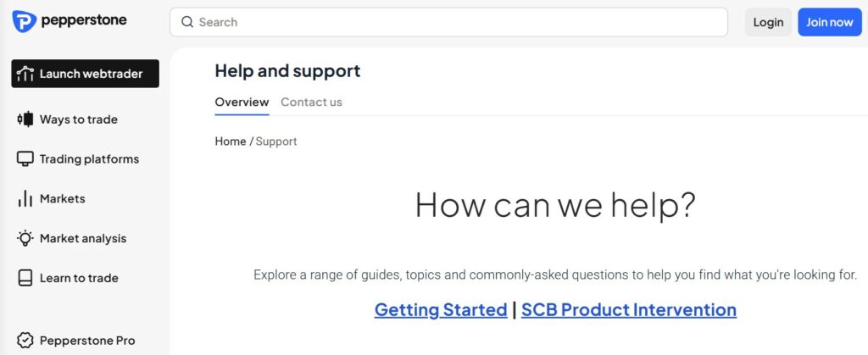Click the monitor icon for Trading platforms

pos(25,159)
